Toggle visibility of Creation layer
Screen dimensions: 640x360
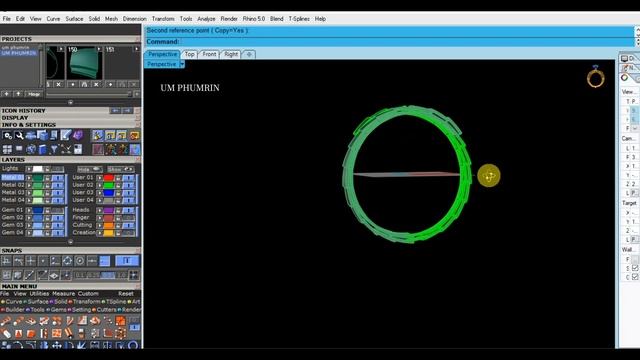(x=128, y=233)
